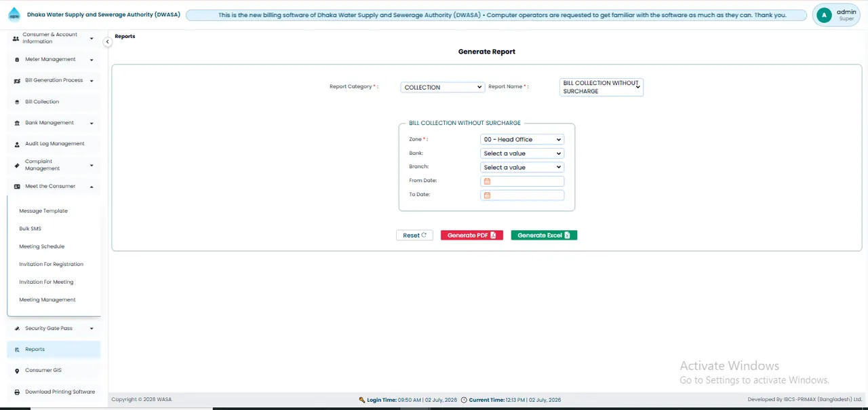Click the Generate Excel button
The height and width of the screenshot is (410, 868).
[544, 236]
